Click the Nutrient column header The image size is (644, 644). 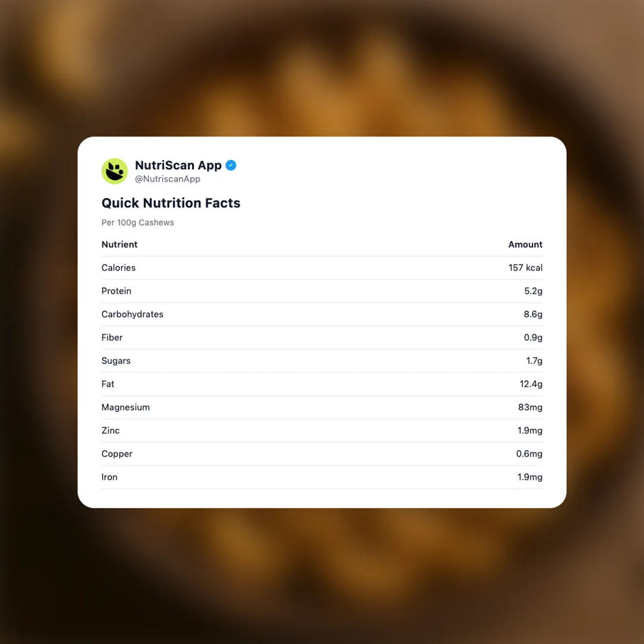119,244
